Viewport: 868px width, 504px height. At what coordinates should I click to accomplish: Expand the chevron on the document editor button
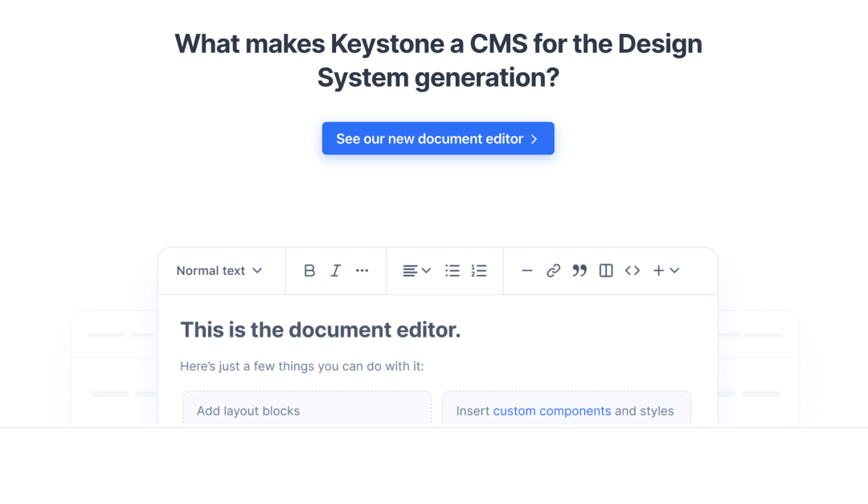tap(533, 138)
